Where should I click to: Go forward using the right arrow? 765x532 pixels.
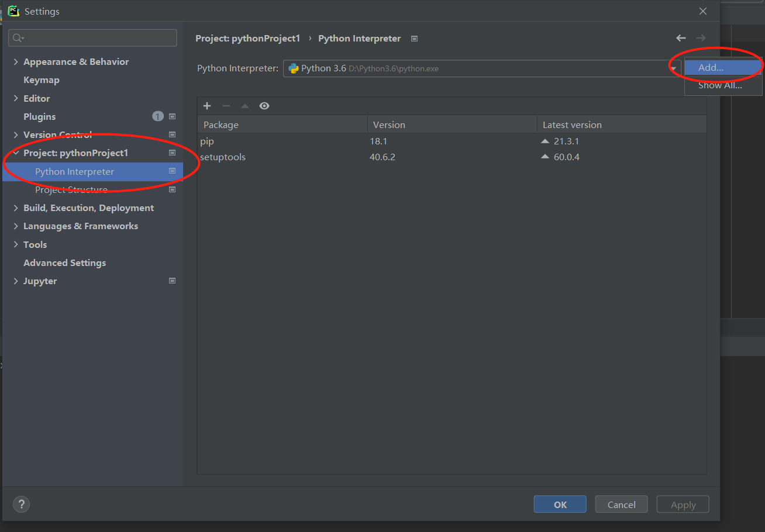pos(701,38)
